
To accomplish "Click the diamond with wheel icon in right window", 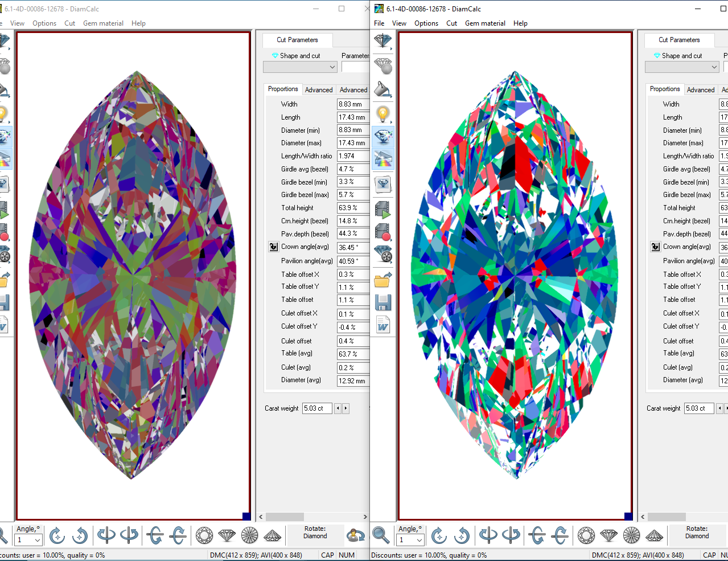I will point(383,254).
